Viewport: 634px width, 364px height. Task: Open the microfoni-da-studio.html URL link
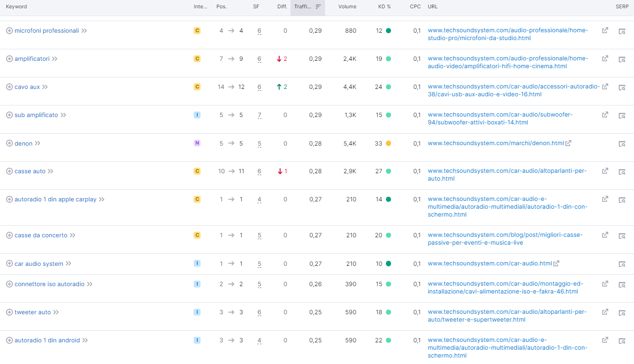click(508, 35)
